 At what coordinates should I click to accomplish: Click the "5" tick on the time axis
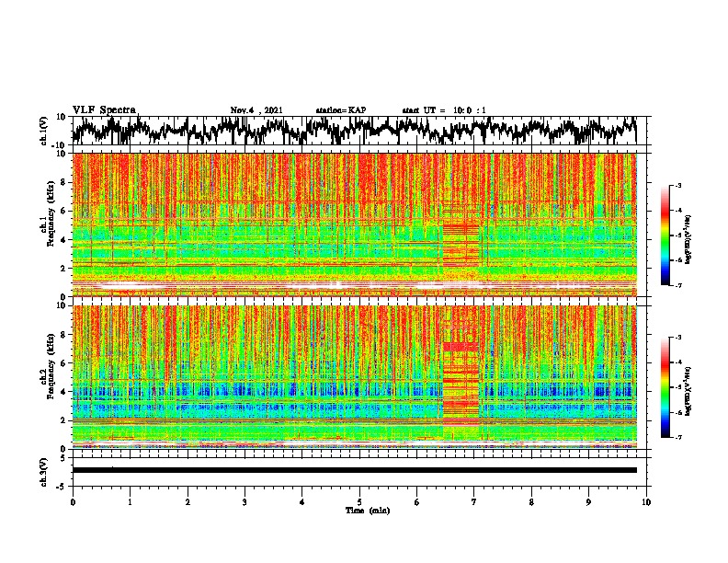[359, 502]
